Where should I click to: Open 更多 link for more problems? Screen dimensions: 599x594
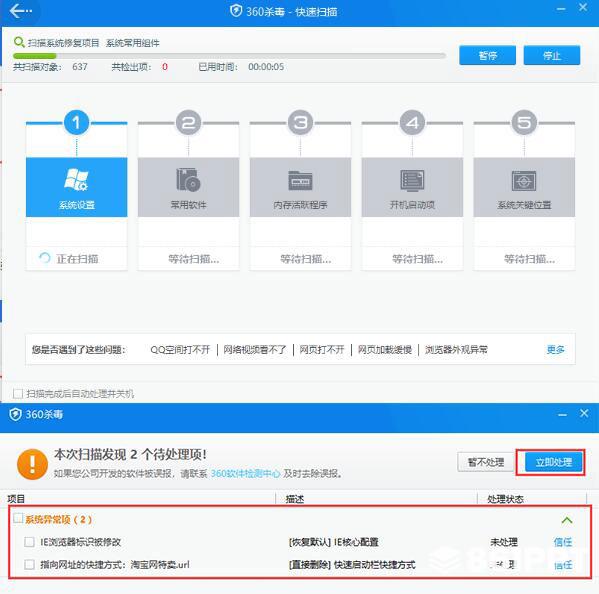coord(555,349)
